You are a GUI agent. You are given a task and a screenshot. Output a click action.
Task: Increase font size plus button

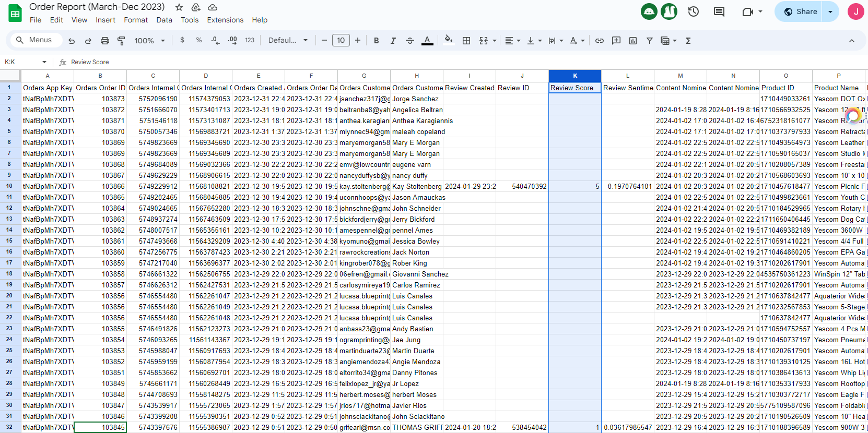[358, 40]
